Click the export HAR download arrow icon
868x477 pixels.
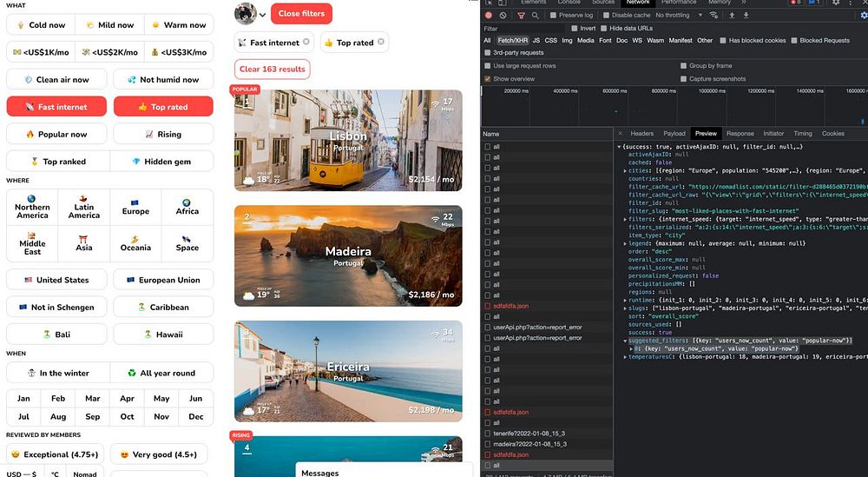coord(745,16)
